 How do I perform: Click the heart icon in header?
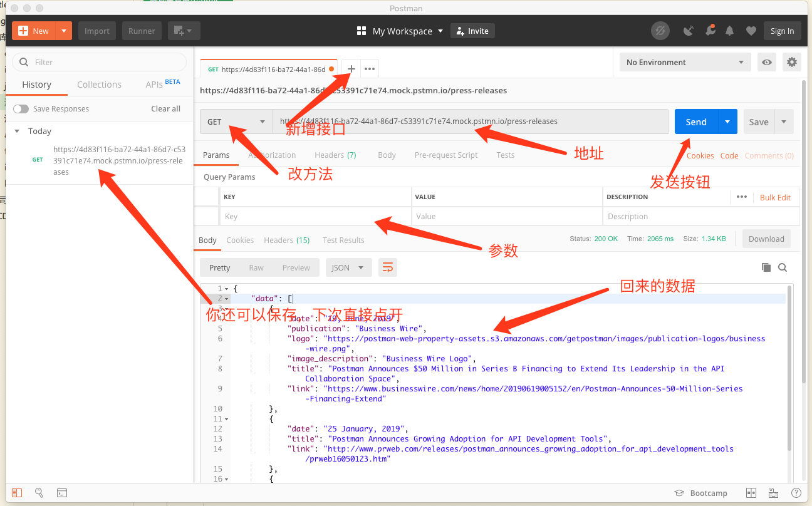pyautogui.click(x=751, y=31)
